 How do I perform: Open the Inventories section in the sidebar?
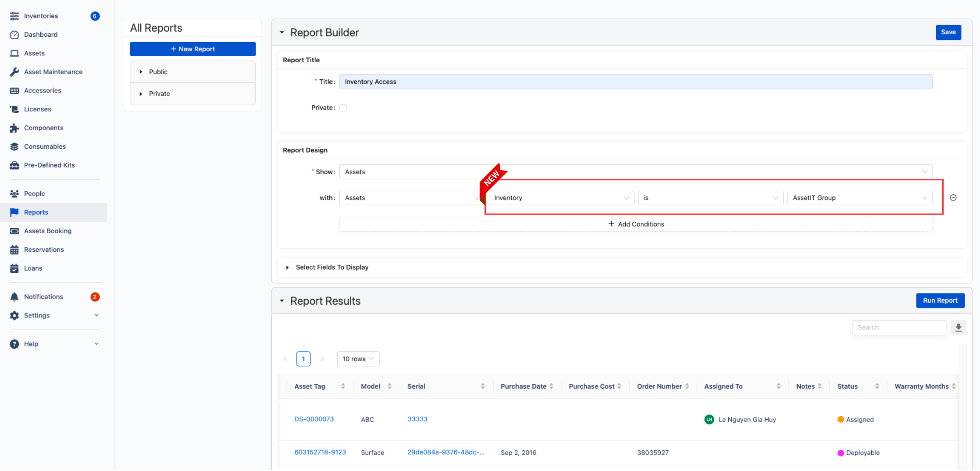pos(40,16)
